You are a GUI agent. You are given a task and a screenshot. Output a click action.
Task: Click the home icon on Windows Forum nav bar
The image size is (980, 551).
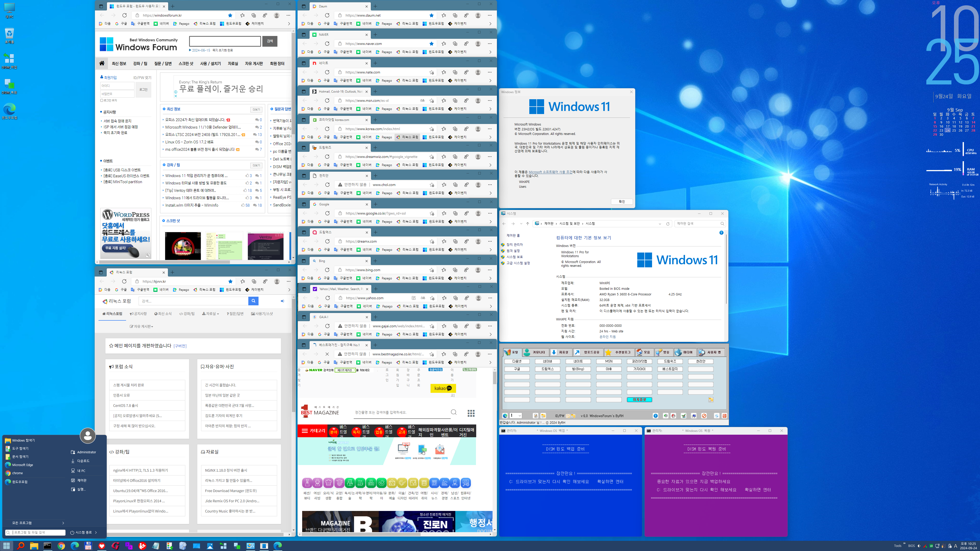tap(102, 63)
